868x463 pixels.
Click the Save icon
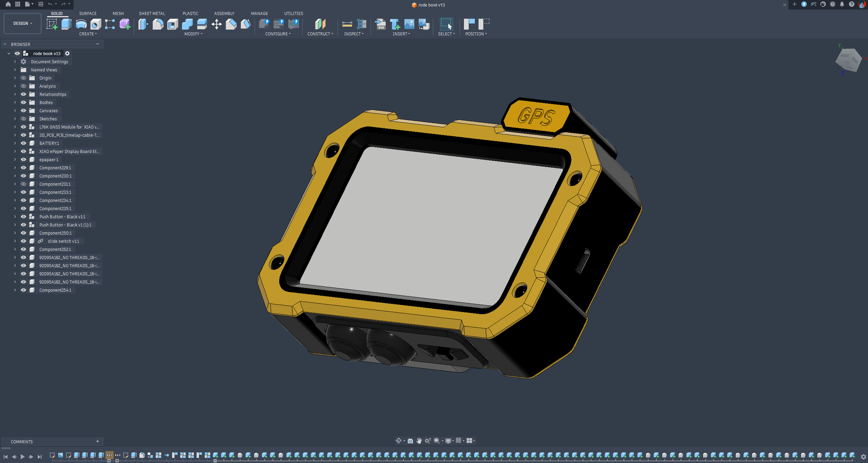[41, 4]
